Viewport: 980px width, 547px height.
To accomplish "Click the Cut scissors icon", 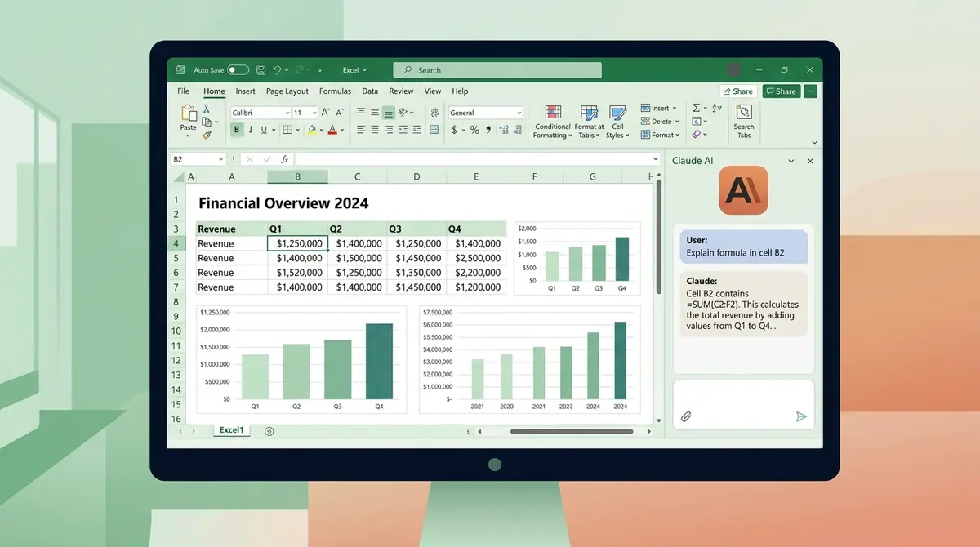I will [206, 109].
